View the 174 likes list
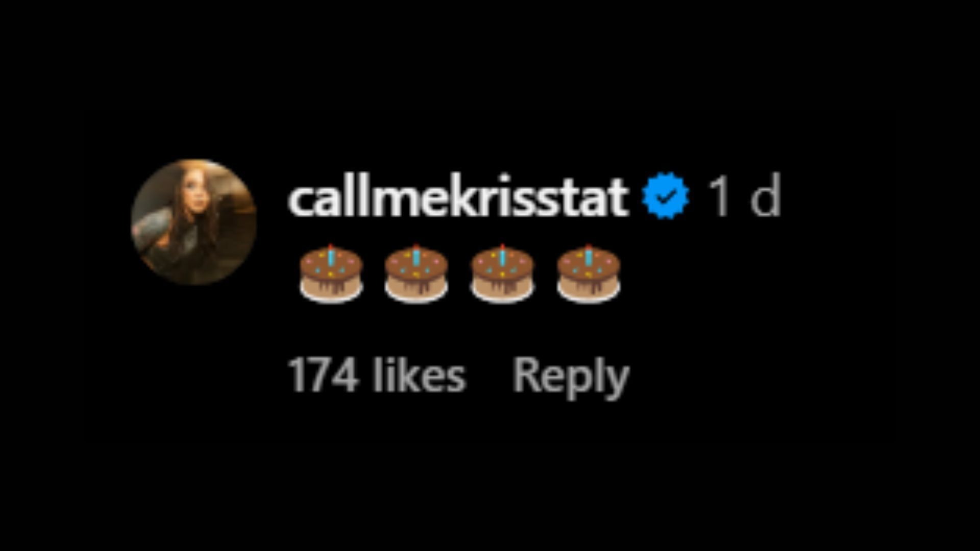980x551 pixels. coord(377,377)
